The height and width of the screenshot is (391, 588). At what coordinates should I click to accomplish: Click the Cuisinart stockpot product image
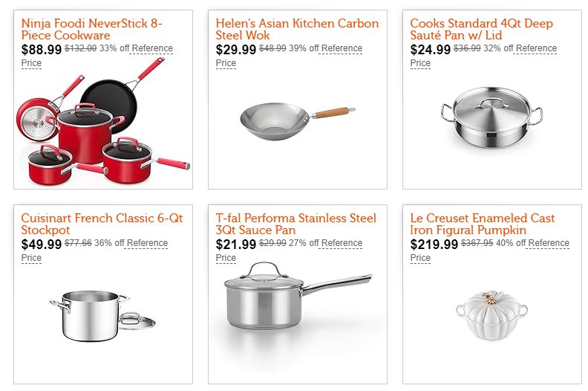(x=102, y=316)
